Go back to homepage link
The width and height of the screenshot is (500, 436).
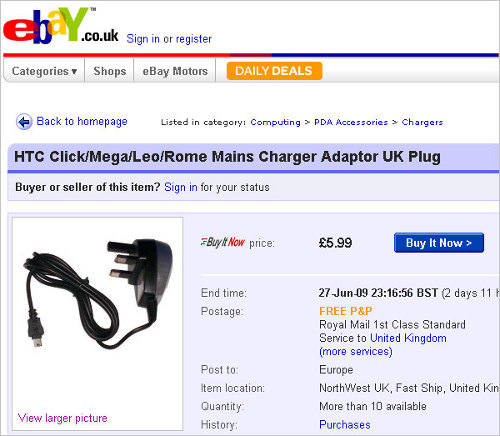tap(82, 121)
